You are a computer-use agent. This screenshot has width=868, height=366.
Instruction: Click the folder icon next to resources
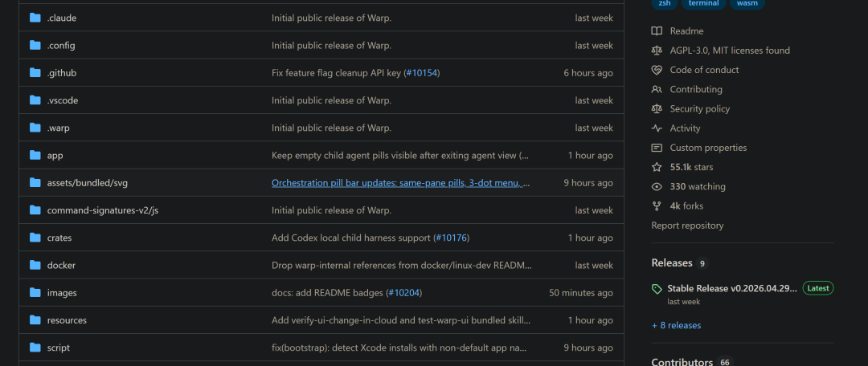(x=35, y=320)
